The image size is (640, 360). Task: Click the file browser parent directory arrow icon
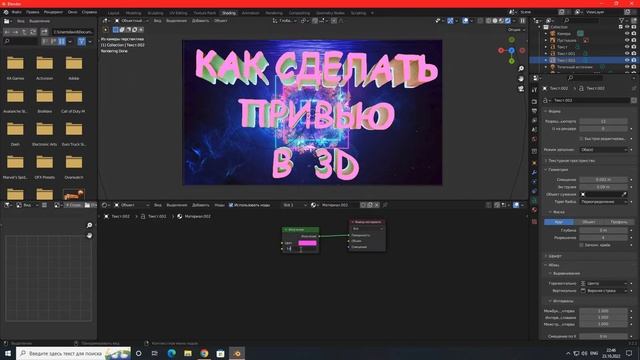tap(24, 31)
